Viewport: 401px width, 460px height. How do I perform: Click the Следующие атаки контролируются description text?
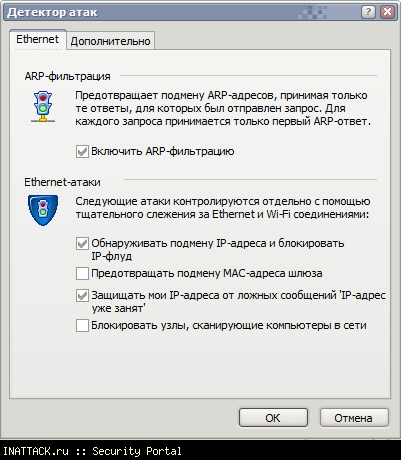(223, 208)
